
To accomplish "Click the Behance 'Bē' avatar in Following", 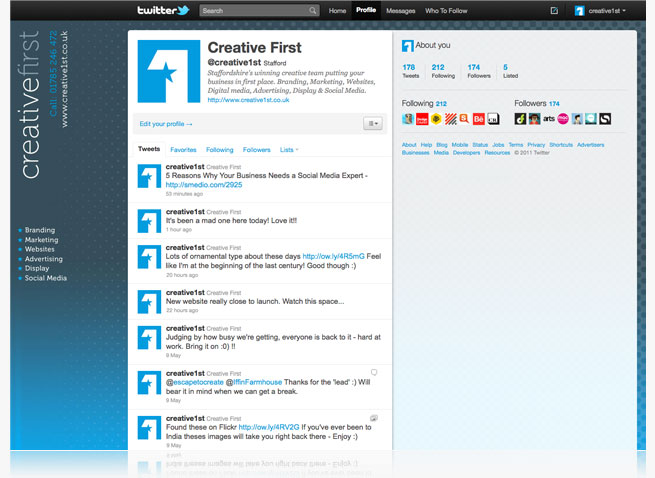I will [x=479, y=119].
